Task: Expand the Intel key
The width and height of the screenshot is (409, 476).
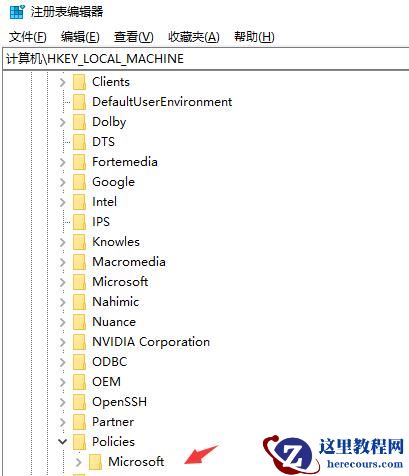Action: 62,202
